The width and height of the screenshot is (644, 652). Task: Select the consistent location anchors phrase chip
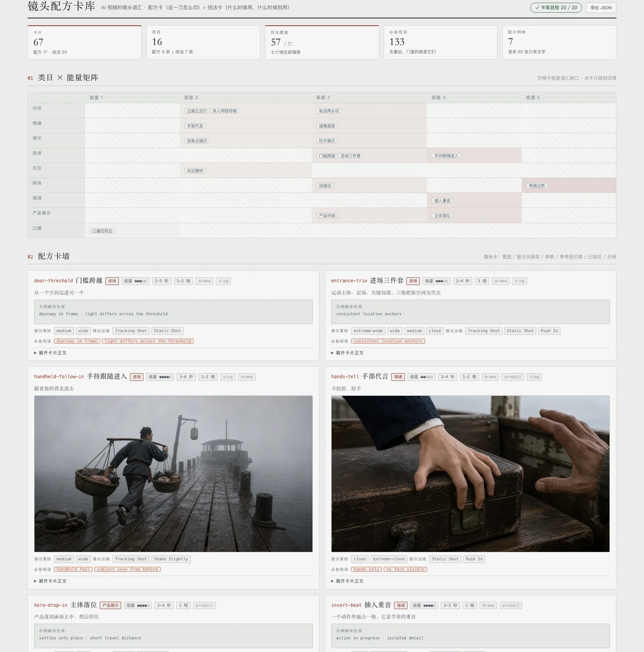tap(388, 341)
